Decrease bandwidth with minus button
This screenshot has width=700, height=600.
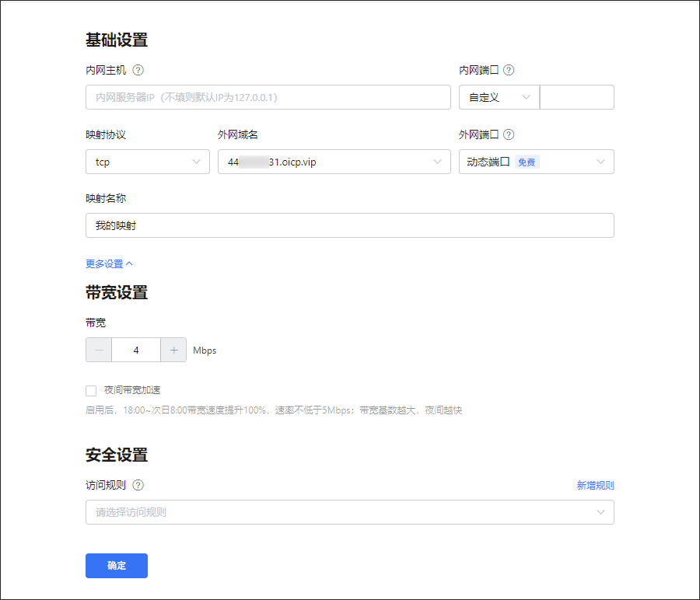[x=99, y=350]
